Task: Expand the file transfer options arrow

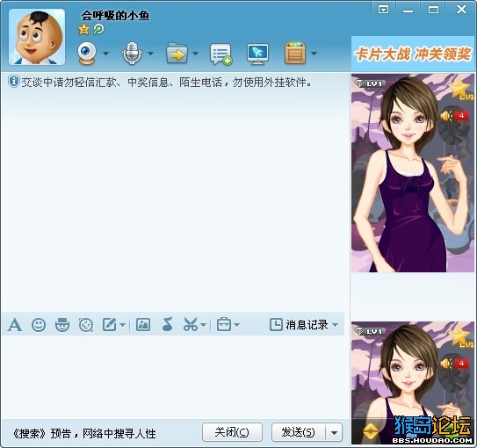Action: (196, 54)
